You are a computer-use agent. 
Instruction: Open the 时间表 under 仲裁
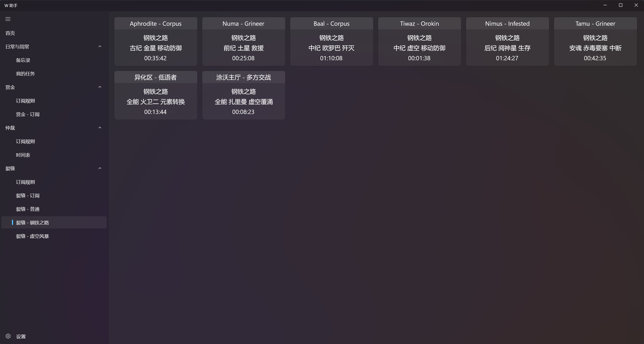(x=23, y=155)
